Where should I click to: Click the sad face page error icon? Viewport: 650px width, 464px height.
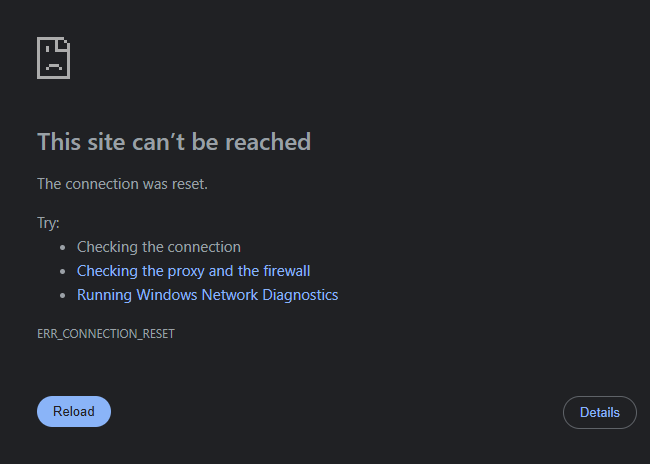(x=53, y=58)
